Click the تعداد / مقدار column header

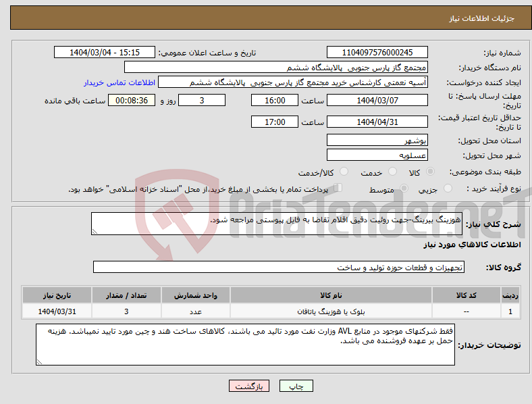126,295
